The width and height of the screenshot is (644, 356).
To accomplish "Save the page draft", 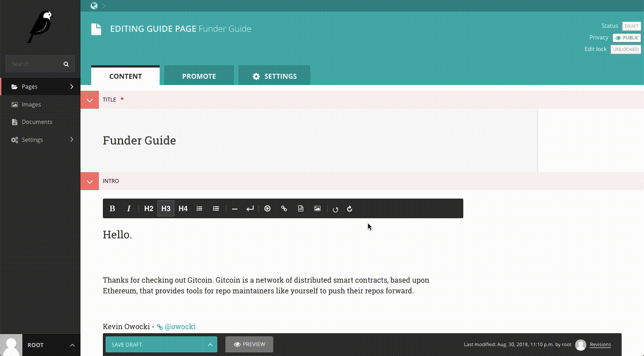I will tap(154, 344).
